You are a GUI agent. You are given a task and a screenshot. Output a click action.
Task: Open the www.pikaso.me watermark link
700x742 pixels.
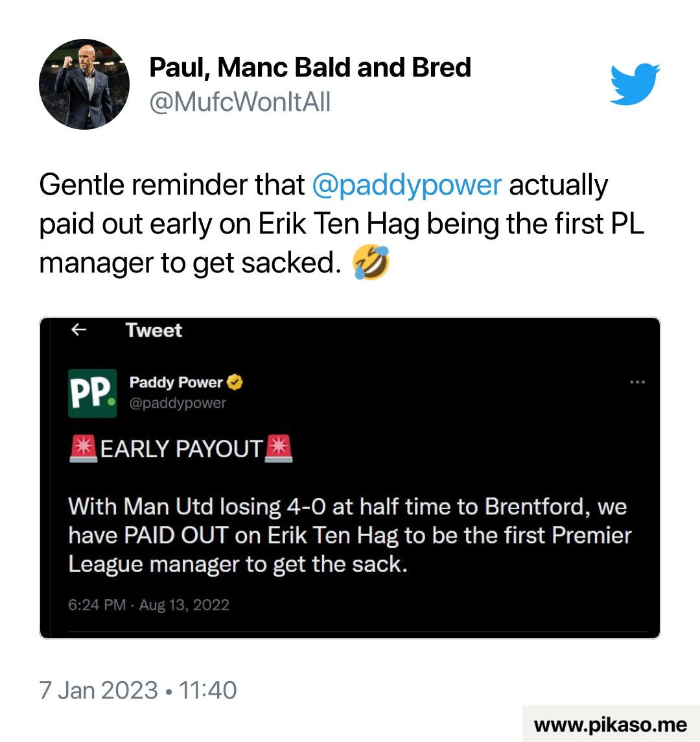[x=610, y=724]
